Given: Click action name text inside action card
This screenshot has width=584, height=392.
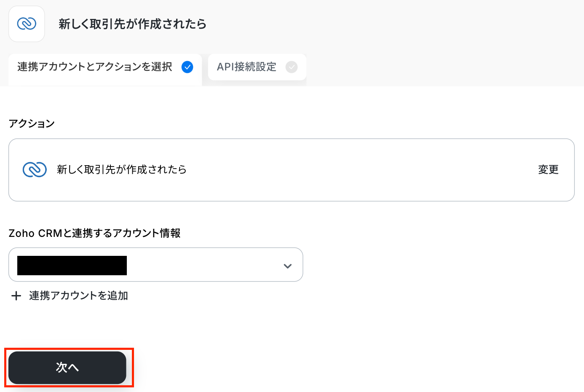Looking at the screenshot, I should (121, 169).
